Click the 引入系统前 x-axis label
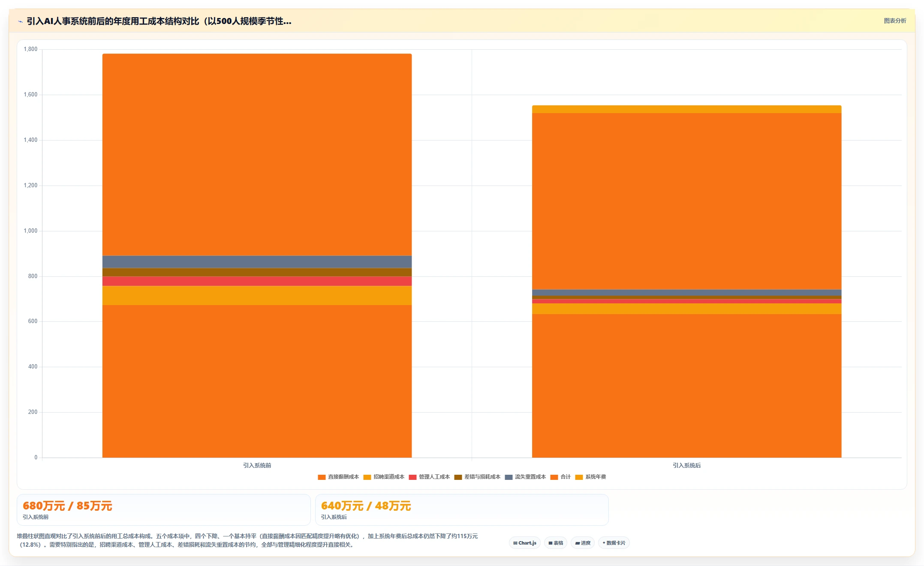 pos(257,465)
